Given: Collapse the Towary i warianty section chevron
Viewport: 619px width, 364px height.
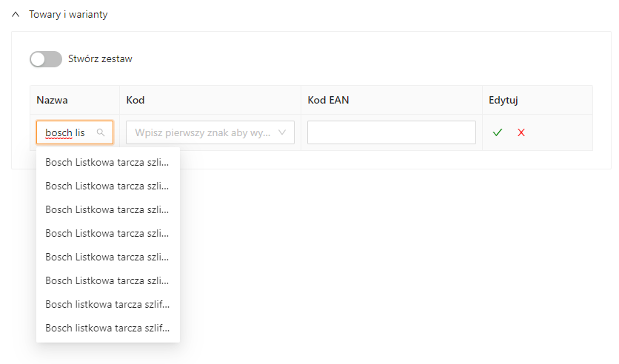Looking at the screenshot, I should (x=16, y=14).
